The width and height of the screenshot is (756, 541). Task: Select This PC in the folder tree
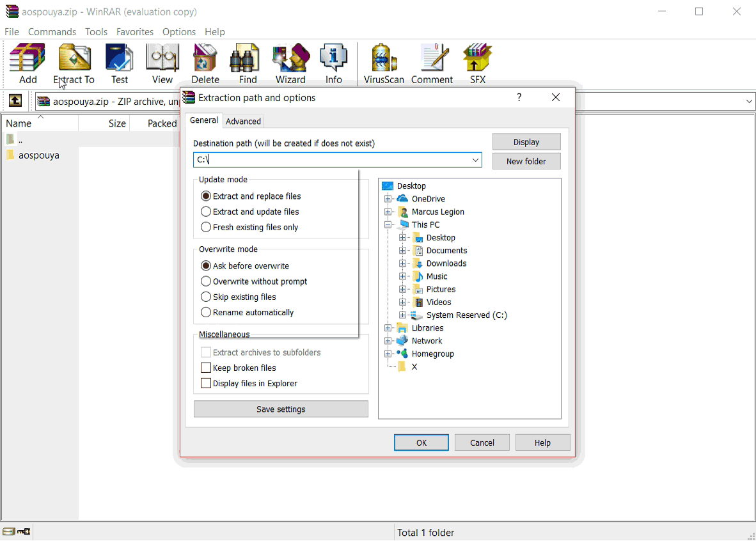[425, 224]
